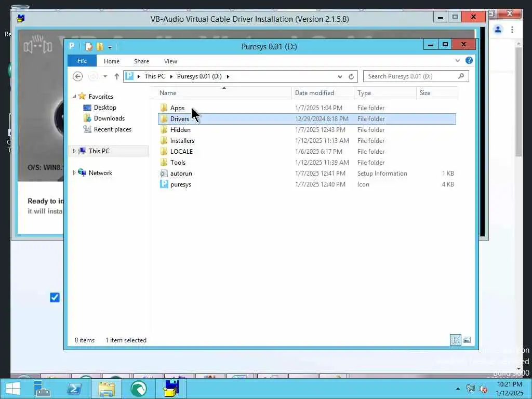This screenshot has width=532, height=399.
Task: Select Network in navigation pane
Action: click(x=100, y=172)
